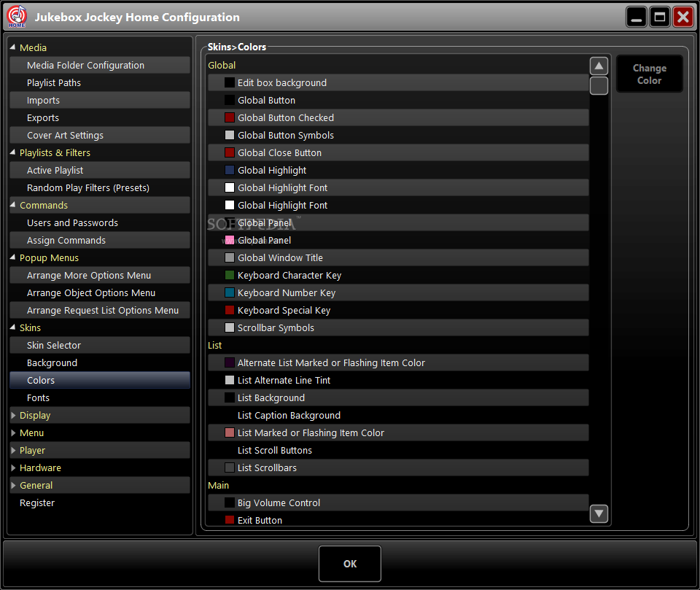Select List Alternate Line Tint swatch
The width and height of the screenshot is (700, 590).
pyautogui.click(x=230, y=380)
